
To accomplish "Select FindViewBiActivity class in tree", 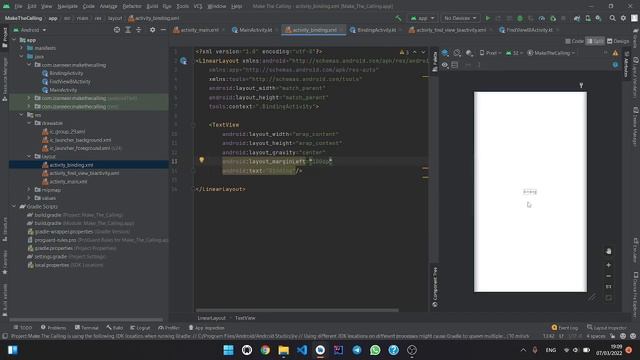I will (x=70, y=82).
